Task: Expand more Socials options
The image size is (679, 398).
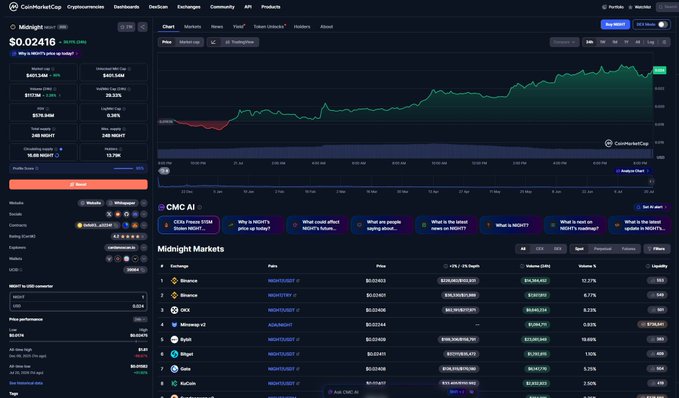Action: (144, 214)
